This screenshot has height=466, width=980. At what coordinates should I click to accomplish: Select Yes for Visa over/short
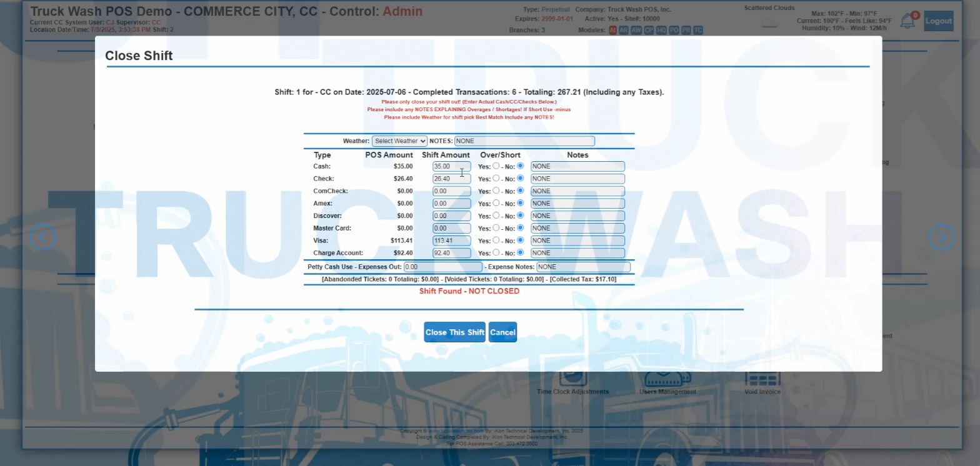(x=496, y=240)
